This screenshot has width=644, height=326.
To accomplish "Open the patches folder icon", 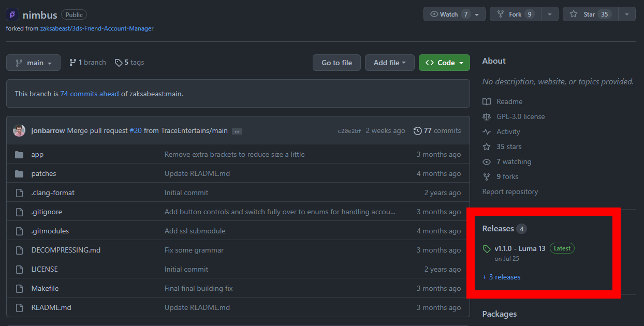I will coord(20,173).
